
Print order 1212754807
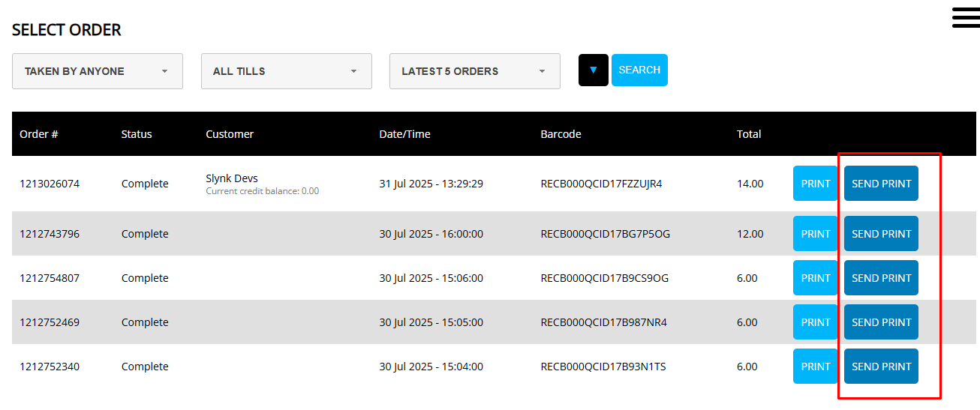point(815,278)
